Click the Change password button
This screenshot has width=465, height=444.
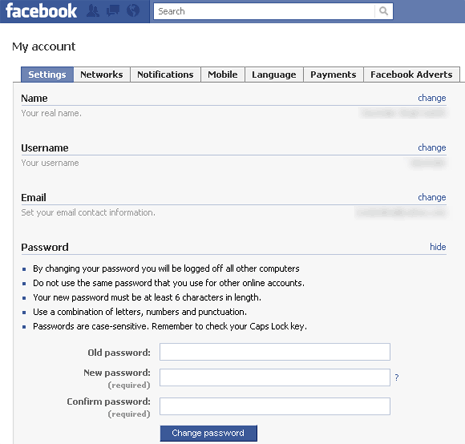[x=208, y=433]
